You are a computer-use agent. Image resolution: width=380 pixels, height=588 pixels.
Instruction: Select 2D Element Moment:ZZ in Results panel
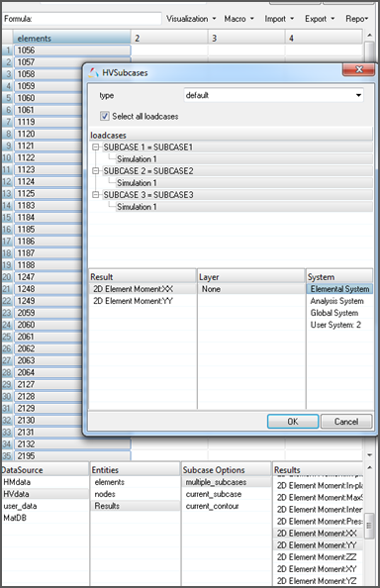point(319,557)
